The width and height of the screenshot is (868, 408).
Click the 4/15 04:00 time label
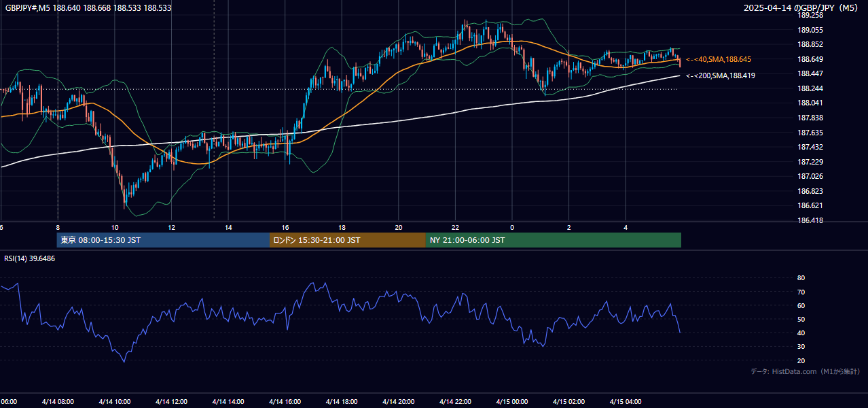pos(626,402)
